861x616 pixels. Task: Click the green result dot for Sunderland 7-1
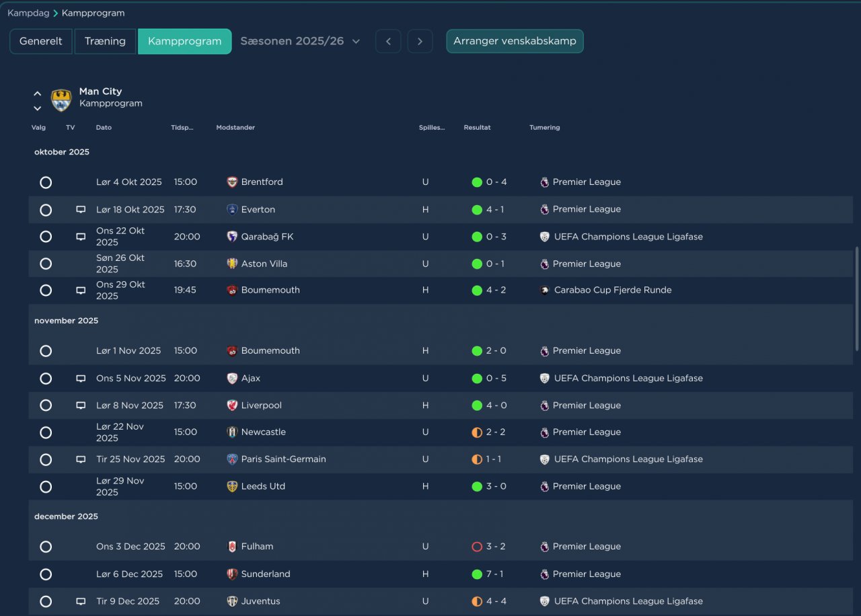tap(477, 574)
